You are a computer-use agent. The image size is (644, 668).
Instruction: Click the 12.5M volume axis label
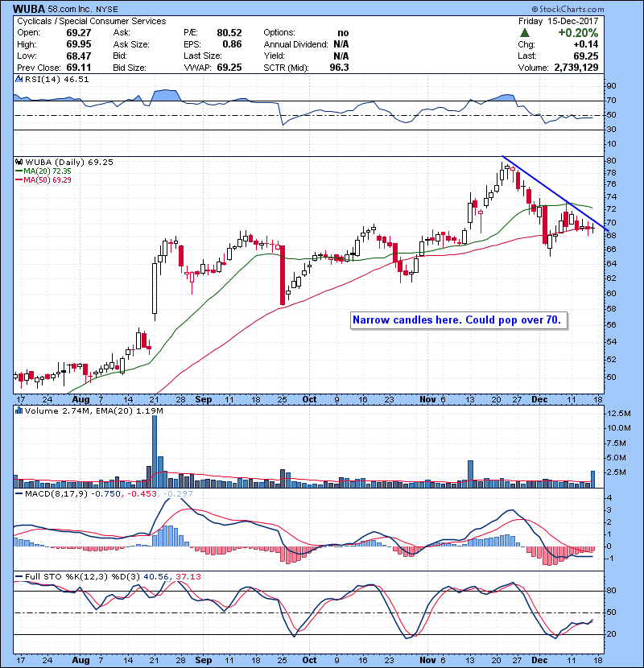619,413
